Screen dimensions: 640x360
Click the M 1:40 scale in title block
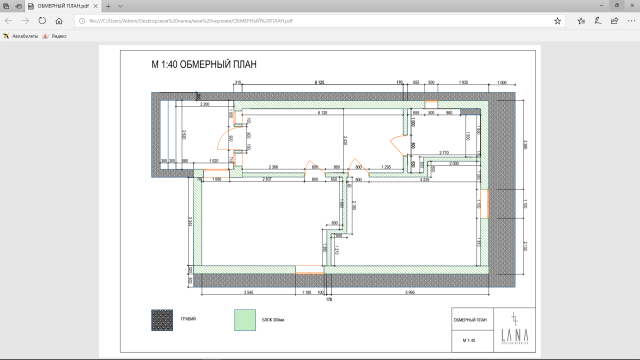click(469, 340)
